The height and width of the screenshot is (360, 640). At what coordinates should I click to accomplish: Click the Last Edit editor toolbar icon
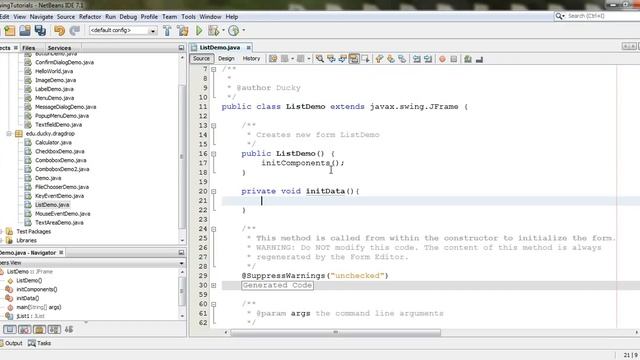tap(273, 59)
